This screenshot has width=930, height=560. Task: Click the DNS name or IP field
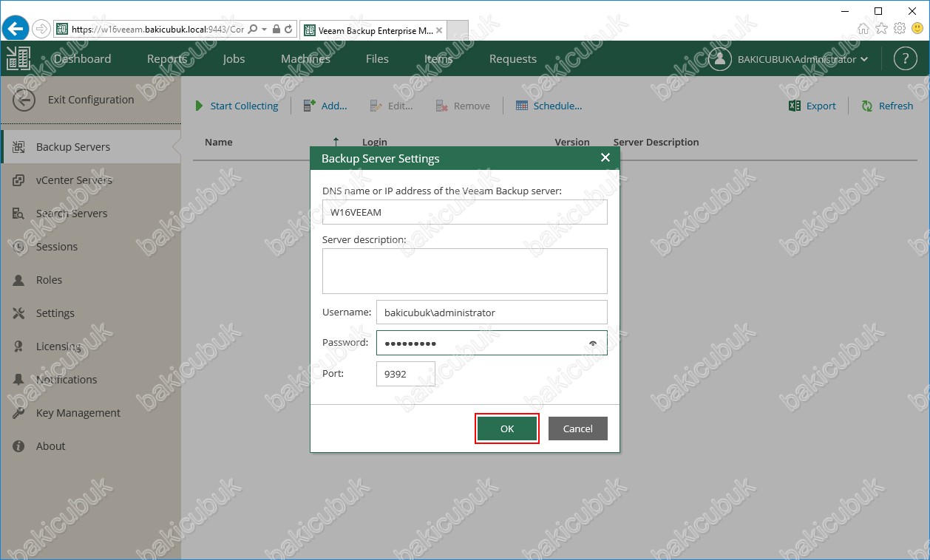pyautogui.click(x=465, y=212)
